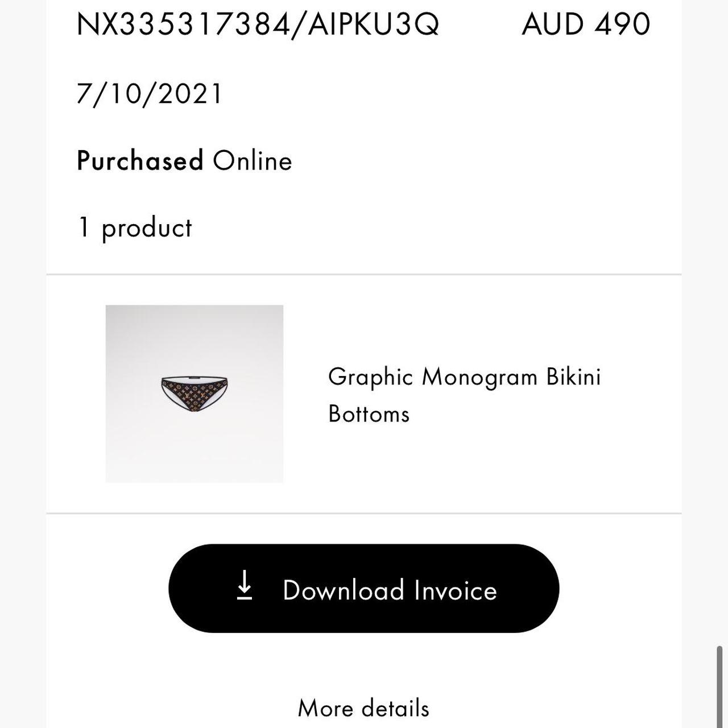Click the divider line below the product row
The width and height of the screenshot is (728, 728).
[364, 513]
